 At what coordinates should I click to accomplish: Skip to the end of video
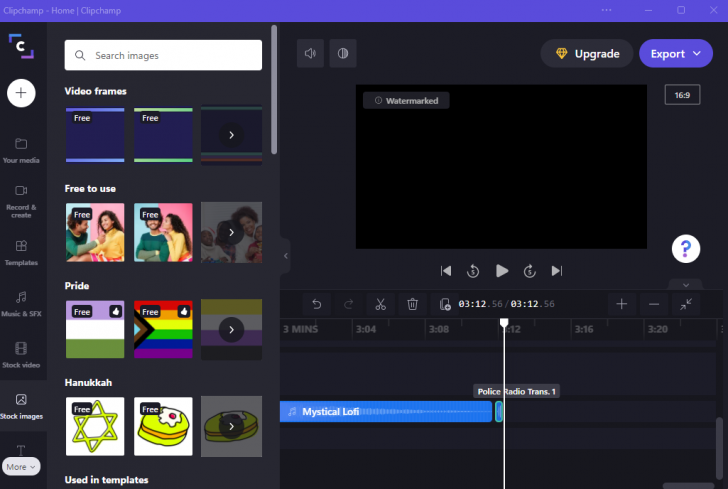coord(557,270)
